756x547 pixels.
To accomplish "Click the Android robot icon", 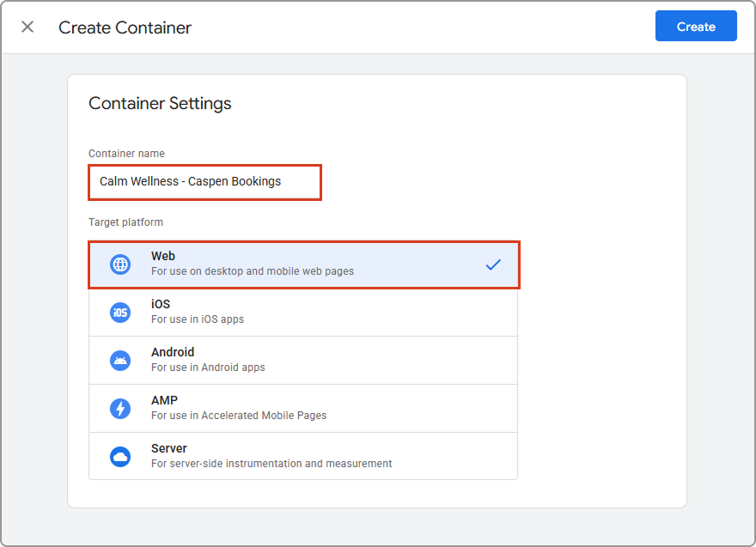I will tap(120, 361).
